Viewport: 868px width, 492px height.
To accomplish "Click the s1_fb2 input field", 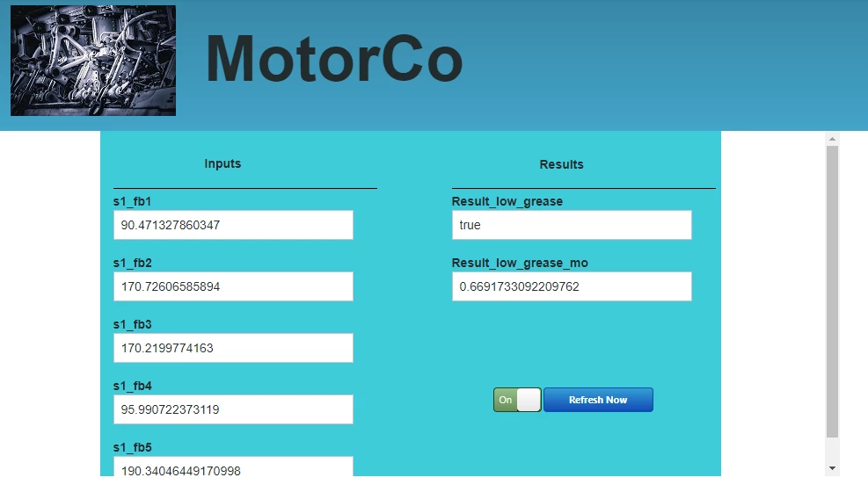I will tap(233, 286).
